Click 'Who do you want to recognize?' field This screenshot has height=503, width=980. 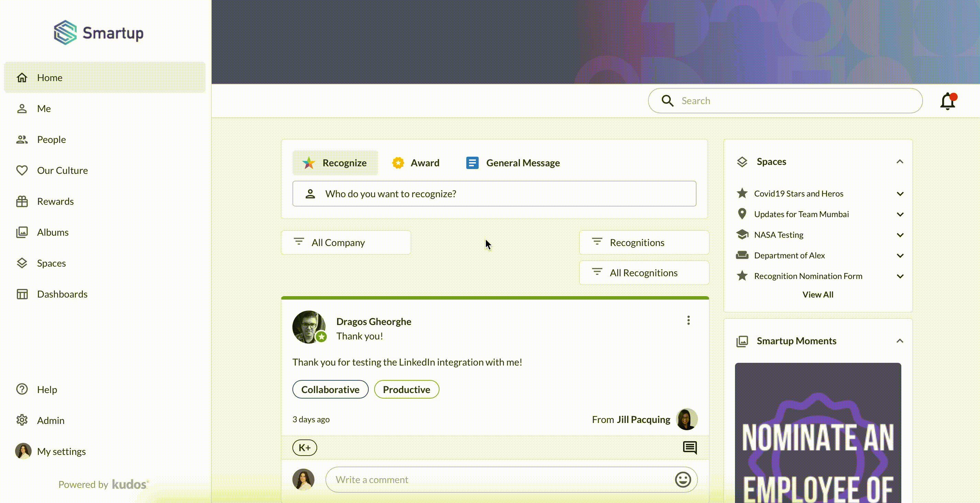pos(494,194)
